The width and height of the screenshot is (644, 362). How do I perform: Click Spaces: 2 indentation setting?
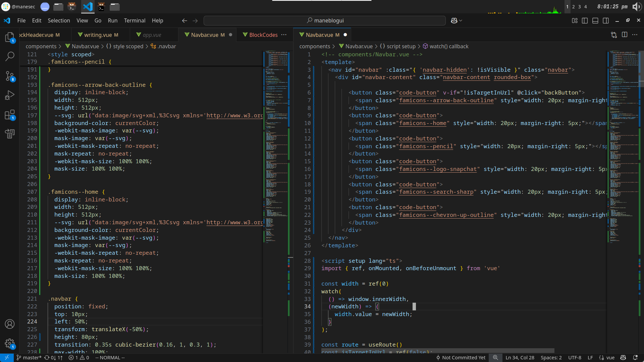click(x=551, y=358)
